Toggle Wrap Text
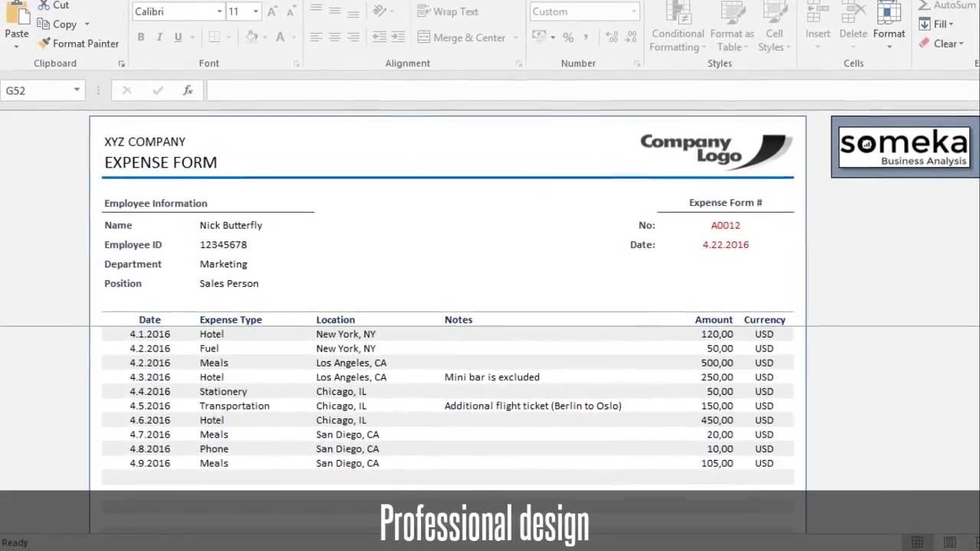The image size is (980, 551). (x=448, y=11)
